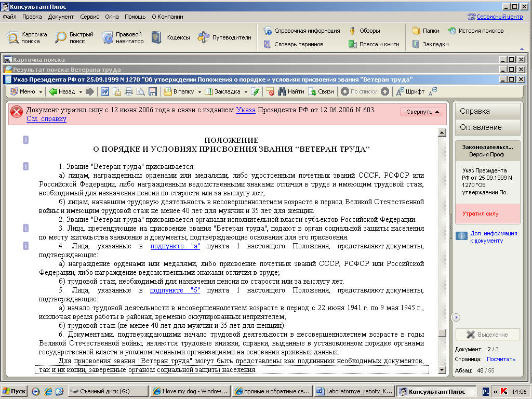Screen dimensions: 532x399
Task: Increase font size with Шрифт plus icon
Action: 410,91
